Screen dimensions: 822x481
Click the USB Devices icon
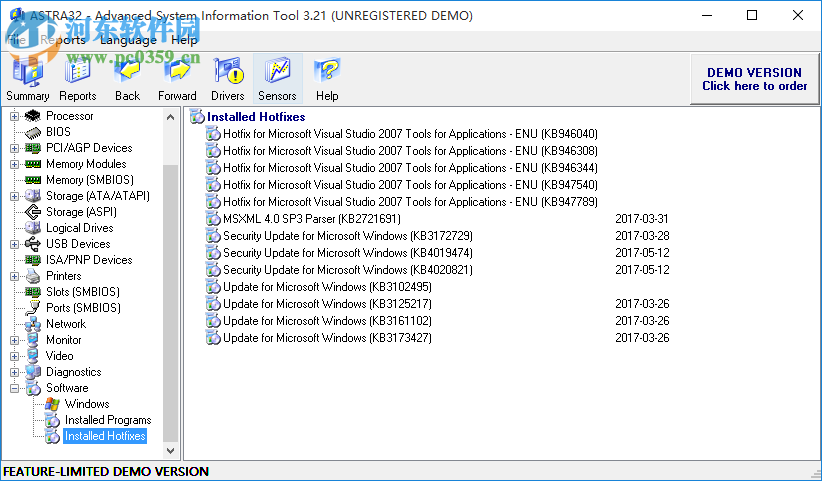33,244
